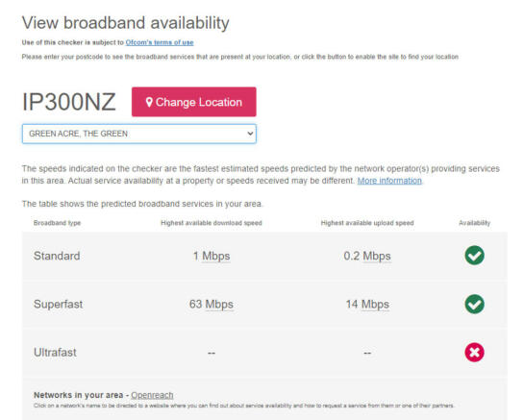Click the location pin icon on Change Location
524x420 pixels.
[149, 102]
